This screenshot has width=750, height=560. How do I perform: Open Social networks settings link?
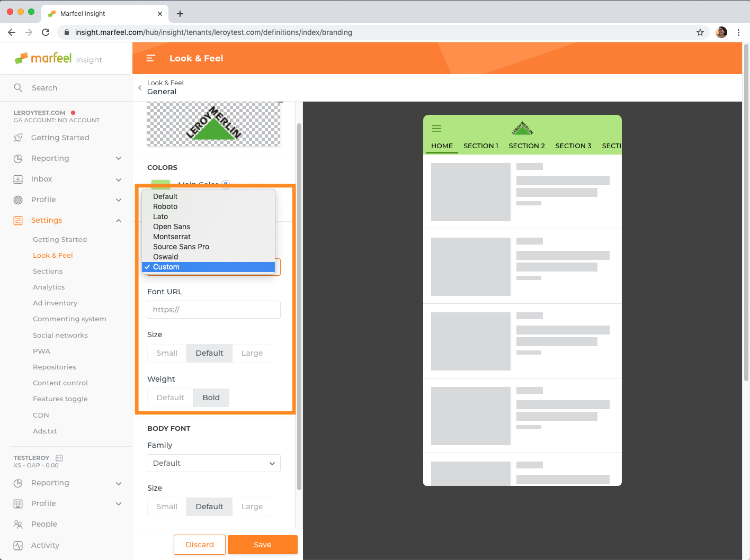60,335
